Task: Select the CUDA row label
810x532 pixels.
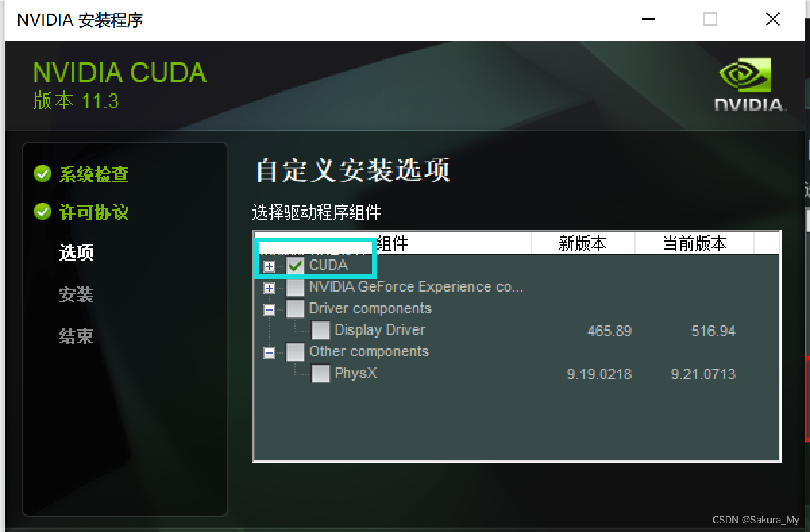Action: [x=329, y=265]
